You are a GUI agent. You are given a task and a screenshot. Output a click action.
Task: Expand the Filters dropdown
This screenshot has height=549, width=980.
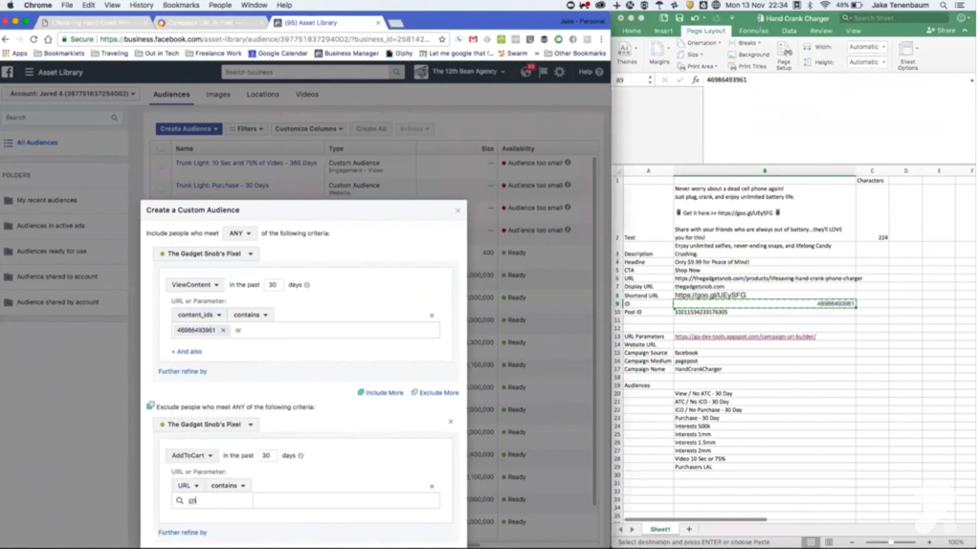tap(246, 129)
